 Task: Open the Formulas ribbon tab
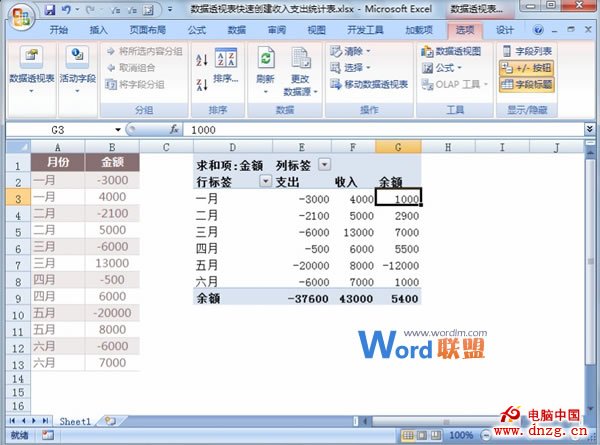pos(197,30)
